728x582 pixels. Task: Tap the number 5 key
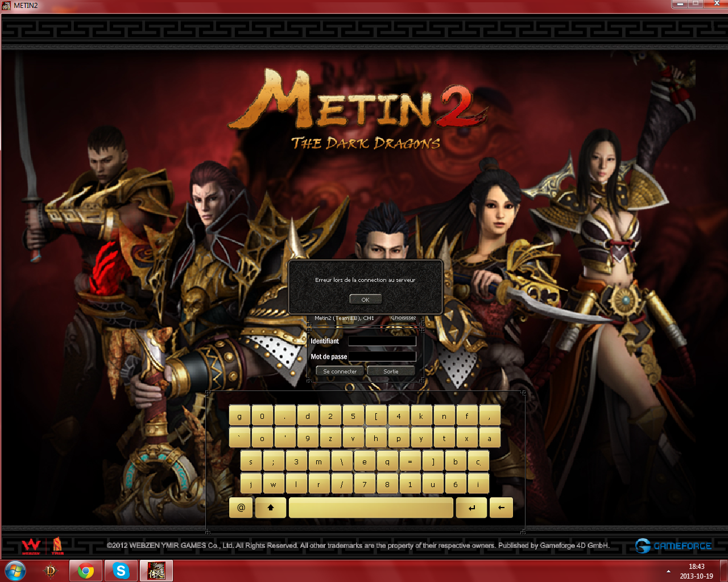click(353, 415)
